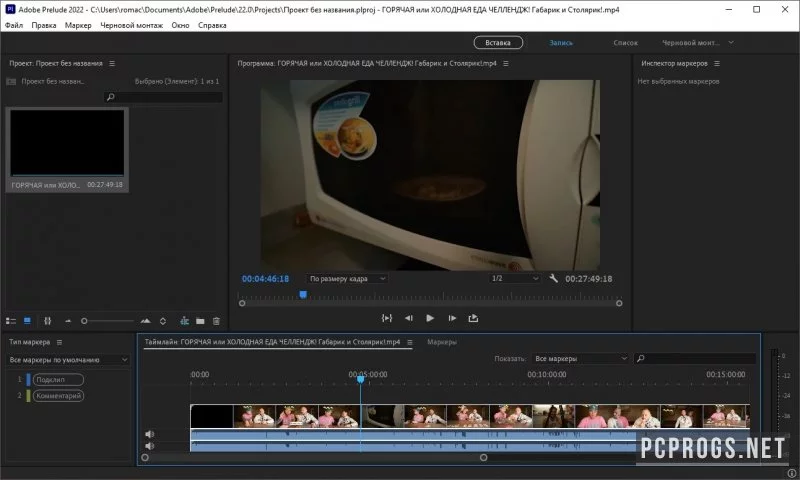Step back one frame
The width and height of the screenshot is (800, 480).
coord(409,318)
